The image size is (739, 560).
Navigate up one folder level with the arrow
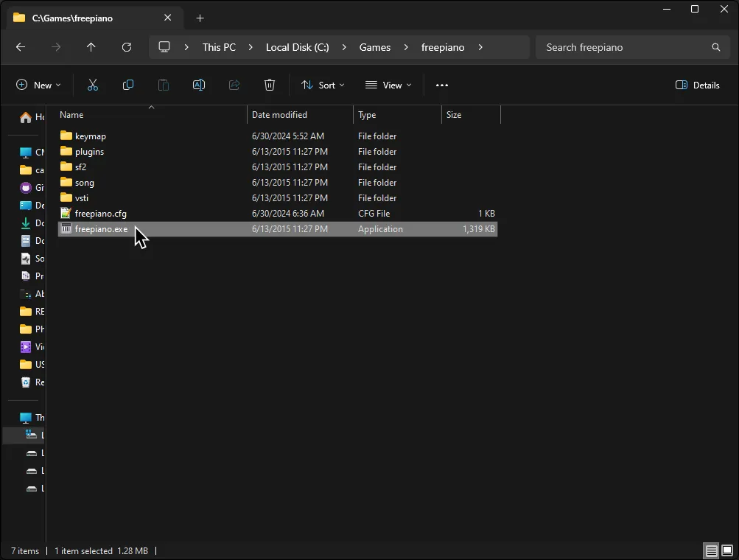click(91, 47)
